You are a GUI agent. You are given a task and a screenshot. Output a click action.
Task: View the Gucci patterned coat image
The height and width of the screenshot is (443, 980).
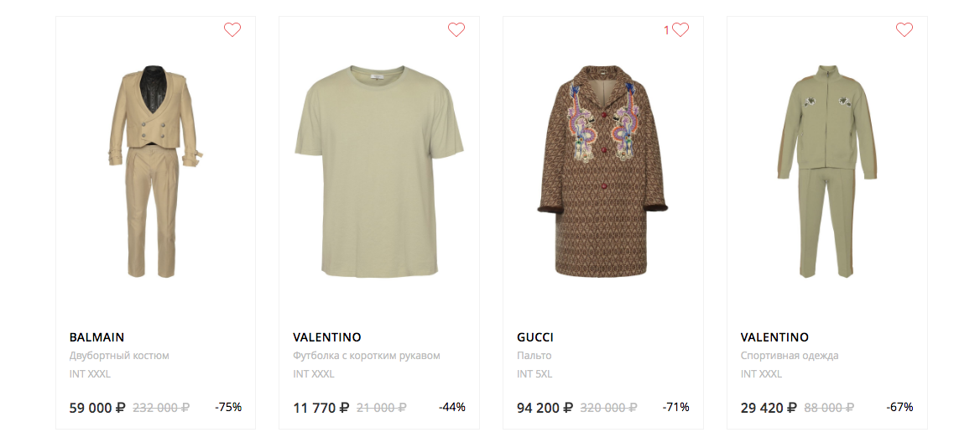click(602, 171)
